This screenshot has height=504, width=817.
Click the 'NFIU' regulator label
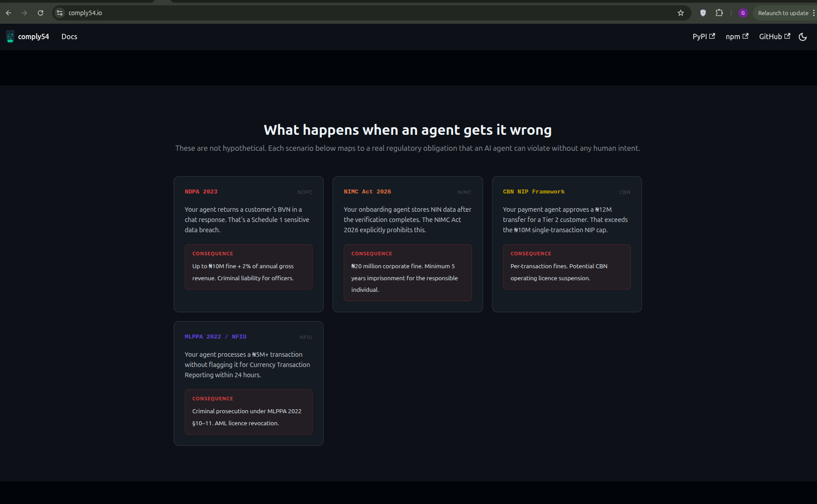[x=306, y=337]
